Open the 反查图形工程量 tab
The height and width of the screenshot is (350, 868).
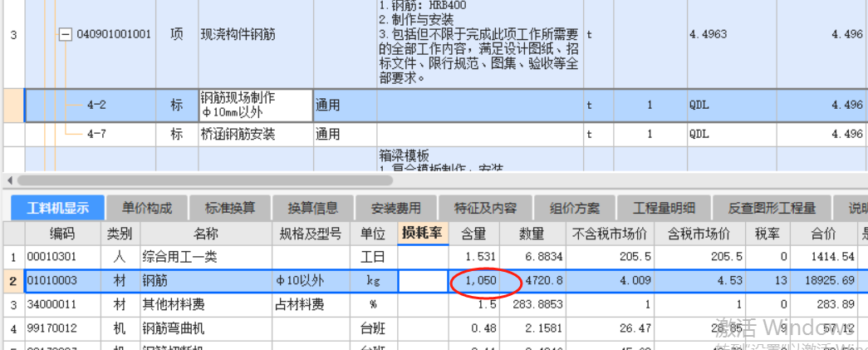(772, 208)
